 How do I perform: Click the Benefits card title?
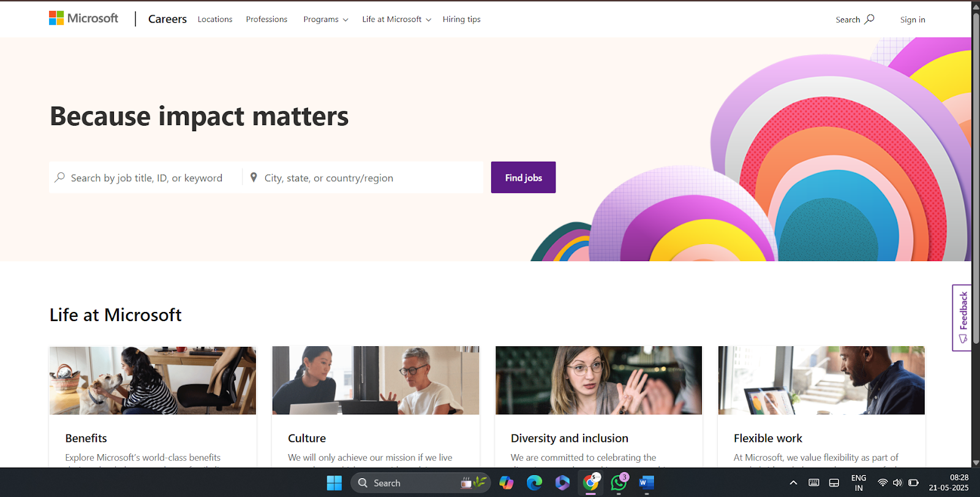pos(86,438)
